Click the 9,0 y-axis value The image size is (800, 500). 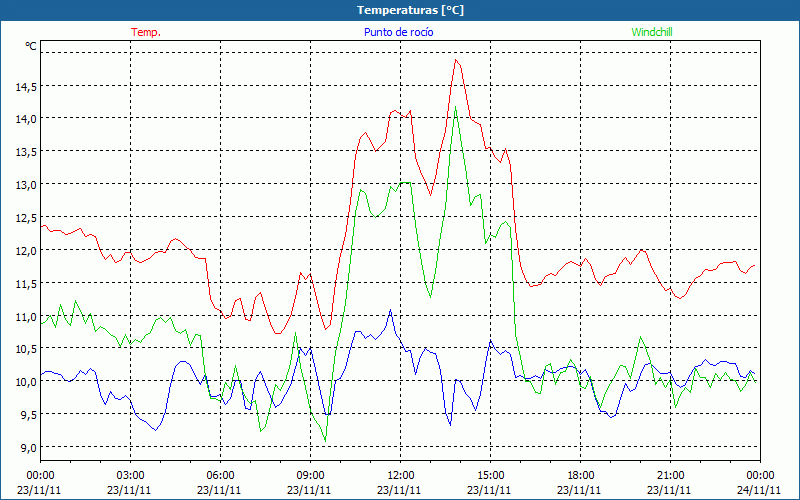28,448
